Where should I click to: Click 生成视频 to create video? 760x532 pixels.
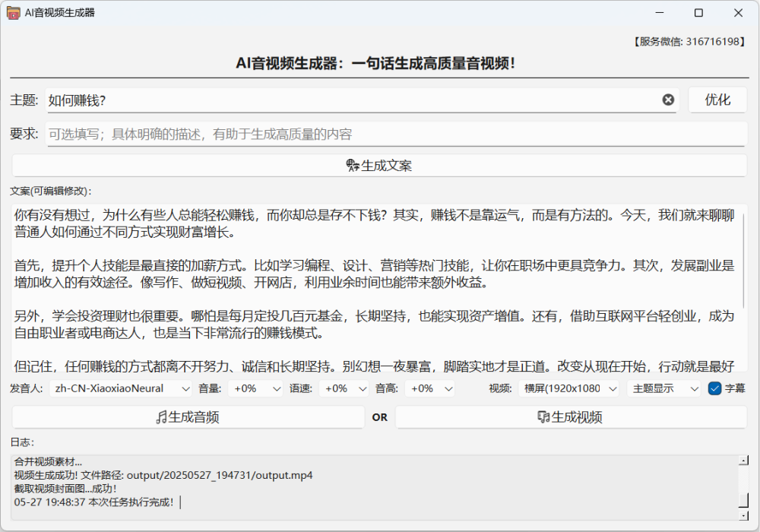(x=570, y=416)
